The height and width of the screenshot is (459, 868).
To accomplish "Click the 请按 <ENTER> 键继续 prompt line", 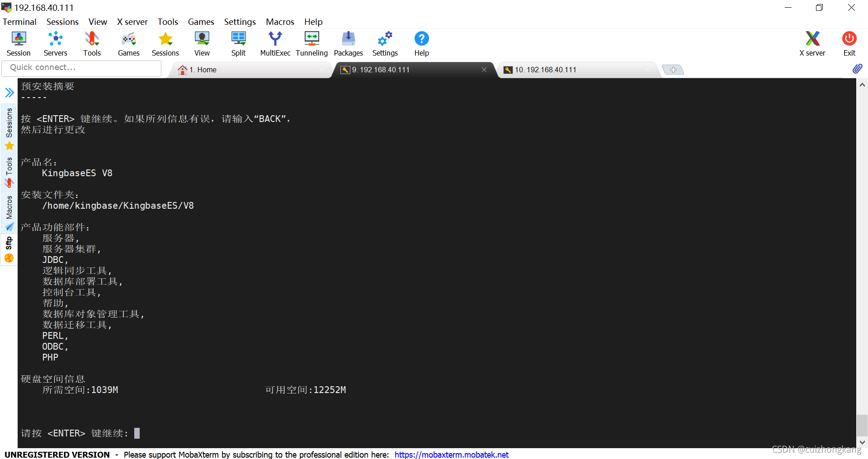I will [75, 433].
